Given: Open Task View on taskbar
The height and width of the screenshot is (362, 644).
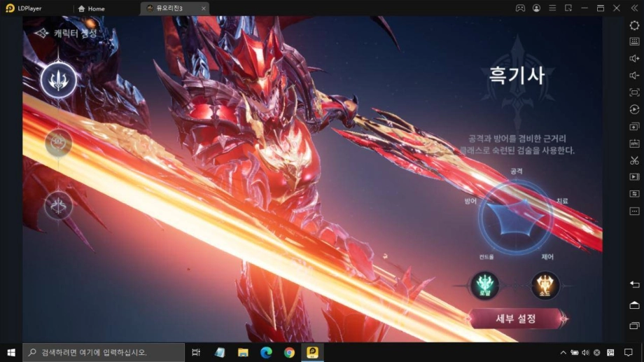Looking at the screenshot, I should 196,353.
